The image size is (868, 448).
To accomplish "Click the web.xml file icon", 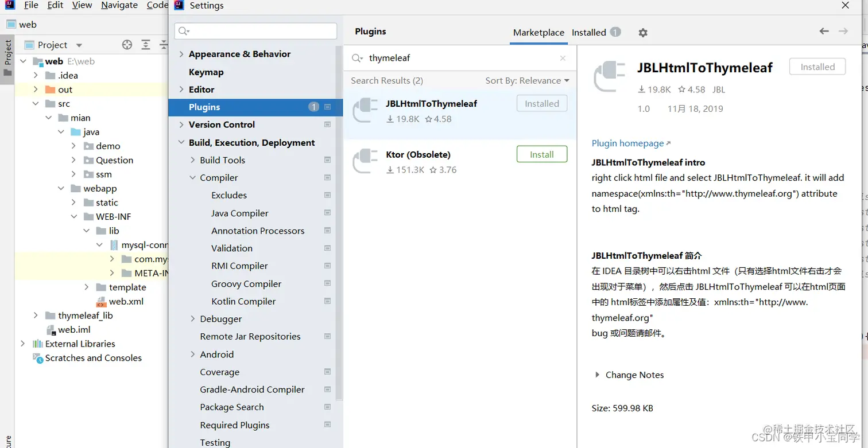I will click(101, 301).
